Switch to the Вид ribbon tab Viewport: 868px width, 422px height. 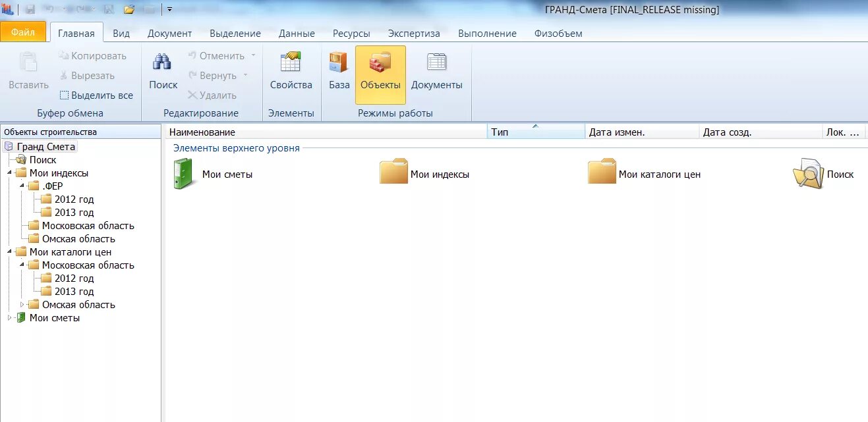click(121, 33)
